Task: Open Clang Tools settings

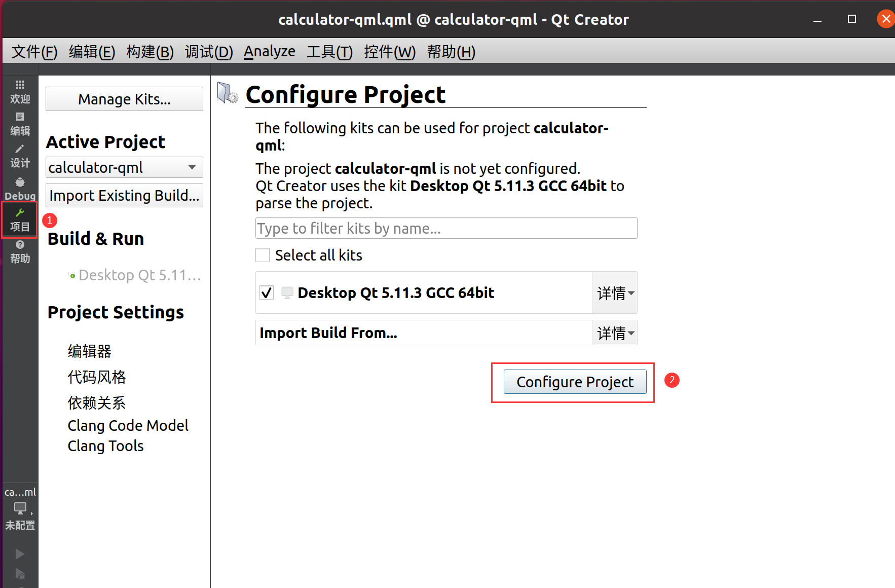Action: point(105,446)
